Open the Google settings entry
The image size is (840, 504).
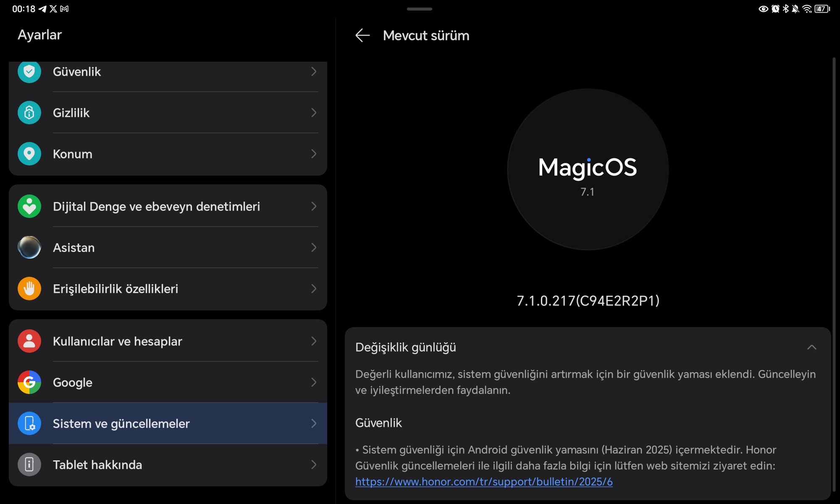tap(168, 382)
